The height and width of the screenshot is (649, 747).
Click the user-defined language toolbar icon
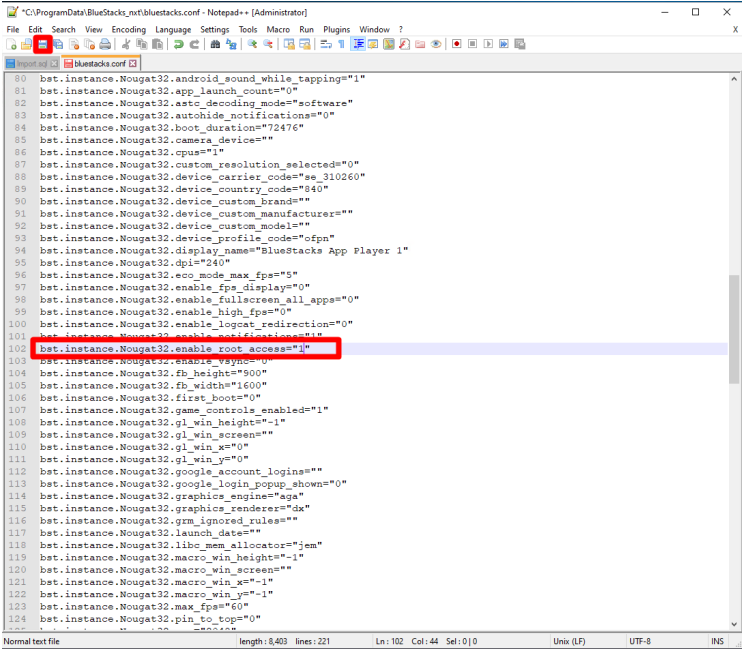pyautogui.click(x=373, y=44)
